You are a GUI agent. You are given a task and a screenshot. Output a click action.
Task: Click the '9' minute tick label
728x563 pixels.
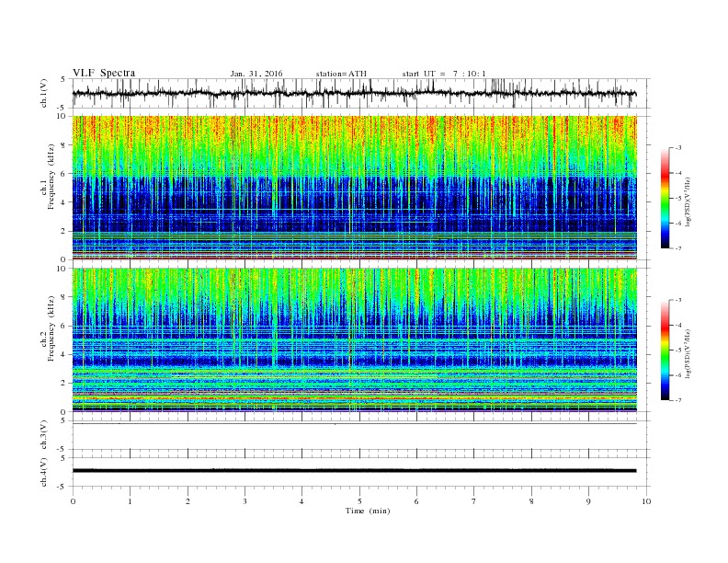(x=588, y=501)
